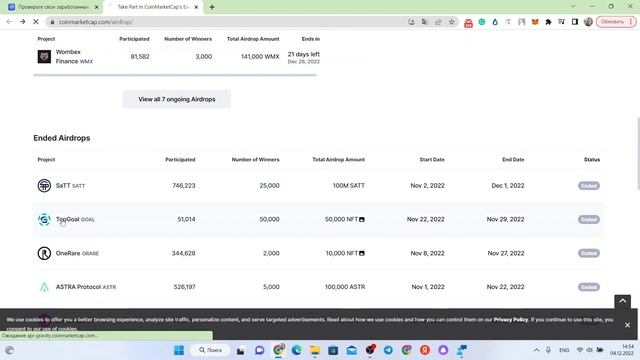This screenshot has height=360, width=640.
Task: Click the browser forward arrow
Action: pos(22,22)
